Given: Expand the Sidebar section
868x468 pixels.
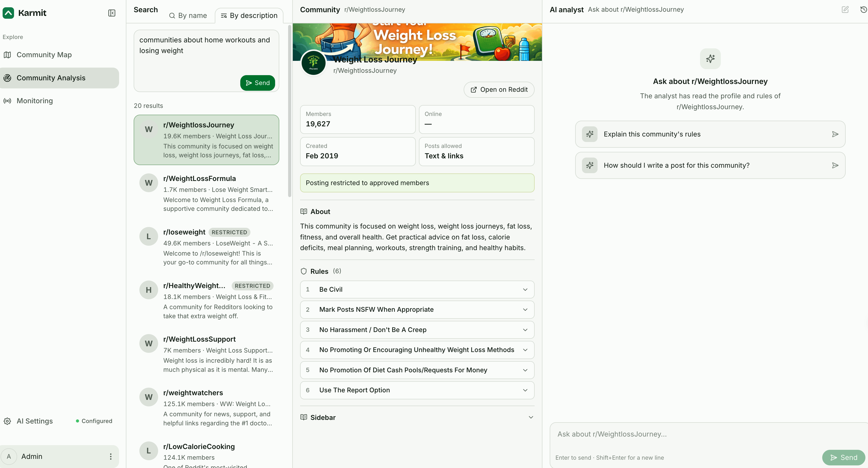Looking at the screenshot, I should click(x=417, y=418).
